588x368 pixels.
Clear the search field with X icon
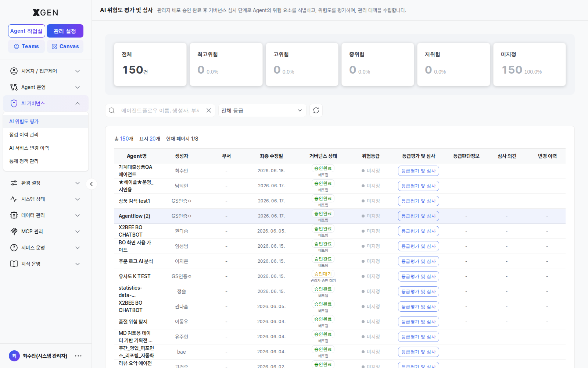point(209,110)
